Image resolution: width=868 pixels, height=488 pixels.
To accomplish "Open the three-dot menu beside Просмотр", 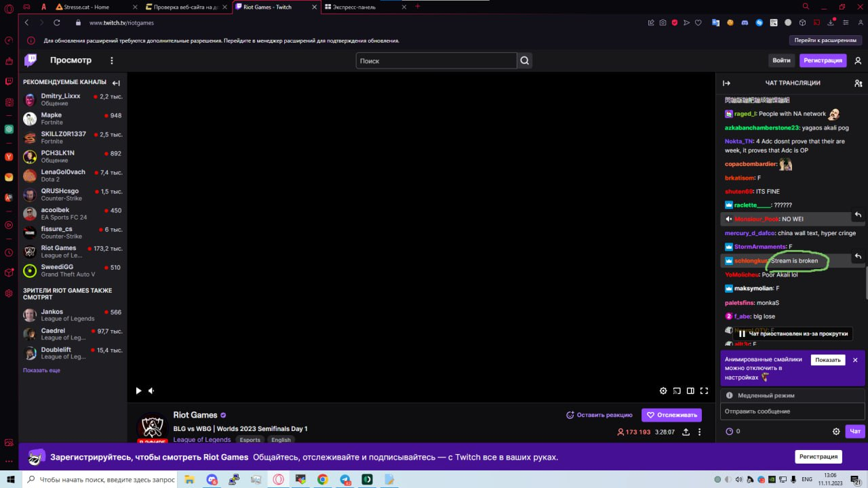I will coord(112,60).
